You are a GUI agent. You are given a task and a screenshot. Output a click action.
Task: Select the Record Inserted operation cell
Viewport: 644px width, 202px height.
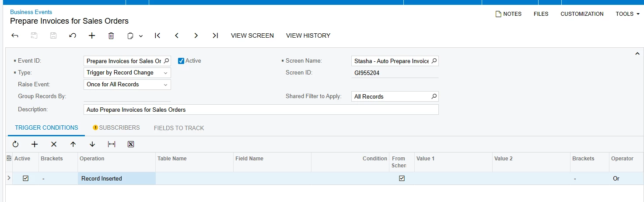117,178
